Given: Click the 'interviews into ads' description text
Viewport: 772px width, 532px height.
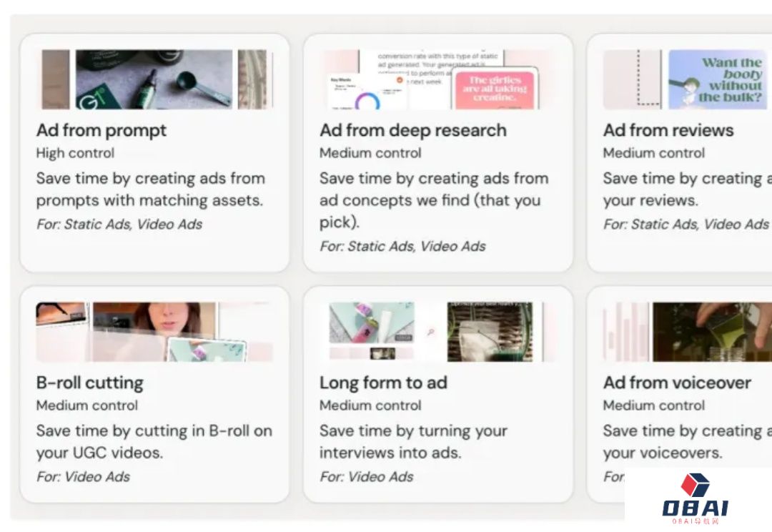Looking at the screenshot, I should [390, 453].
